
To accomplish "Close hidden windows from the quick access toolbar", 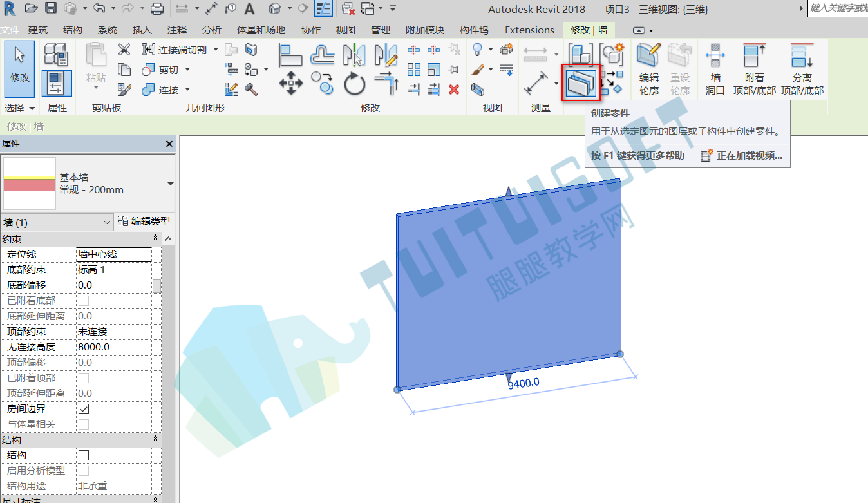I will (x=348, y=8).
